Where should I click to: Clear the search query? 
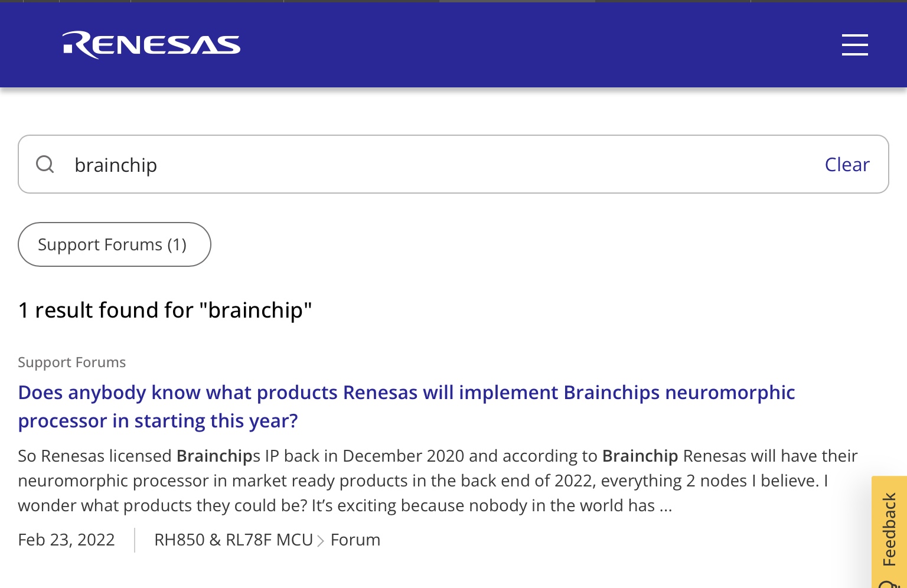click(847, 165)
